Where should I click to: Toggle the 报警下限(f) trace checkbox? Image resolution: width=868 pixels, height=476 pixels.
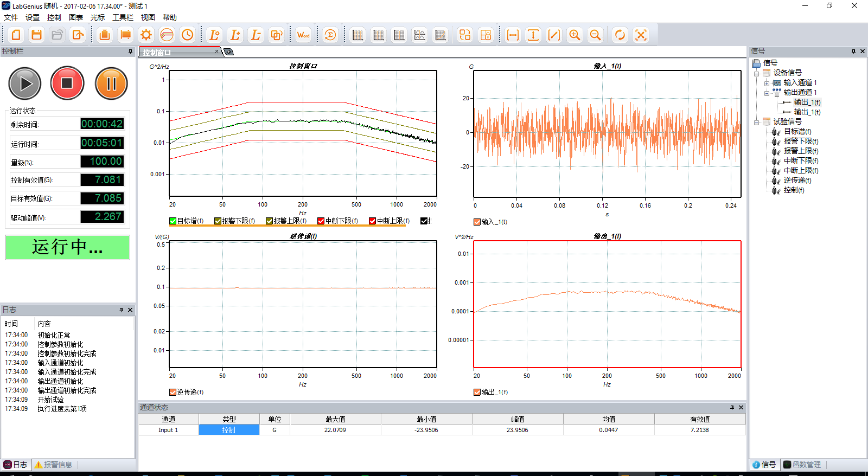(x=218, y=221)
